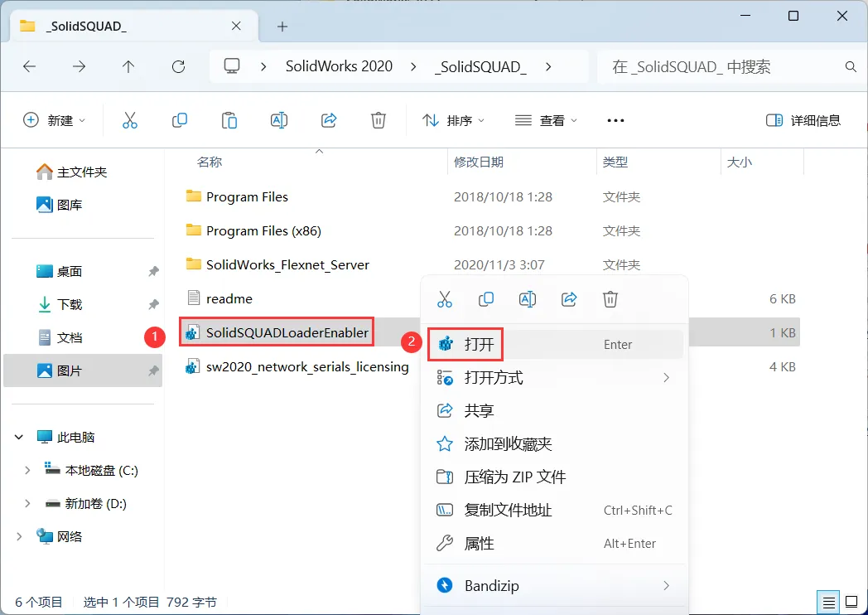Image resolution: width=868 pixels, height=615 pixels.
Task: Toggle the 详细信息 details pane
Action: pos(803,120)
